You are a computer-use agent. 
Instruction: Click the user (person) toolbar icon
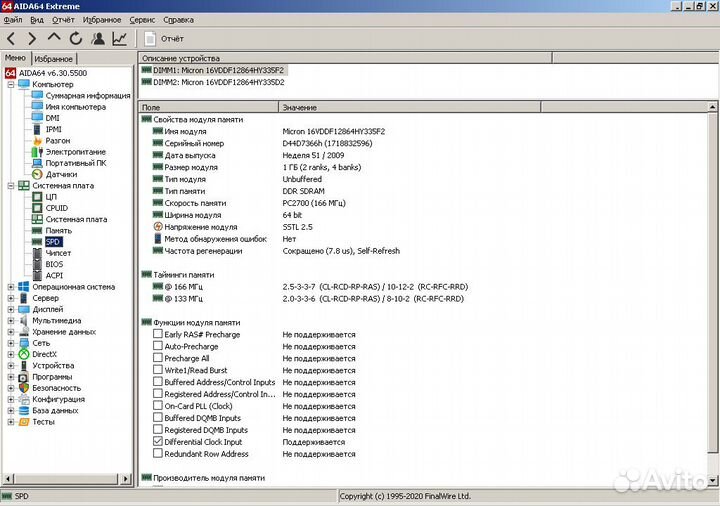coord(98,39)
